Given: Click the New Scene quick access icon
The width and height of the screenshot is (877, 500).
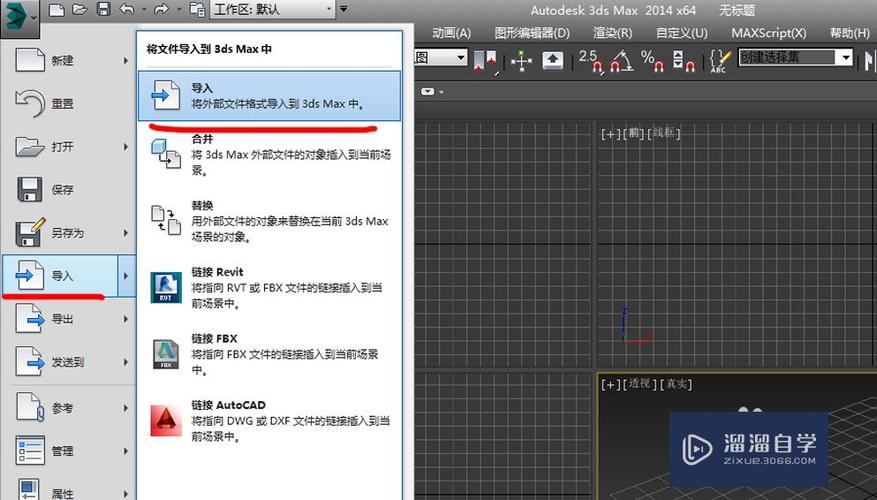Looking at the screenshot, I should pos(56,10).
